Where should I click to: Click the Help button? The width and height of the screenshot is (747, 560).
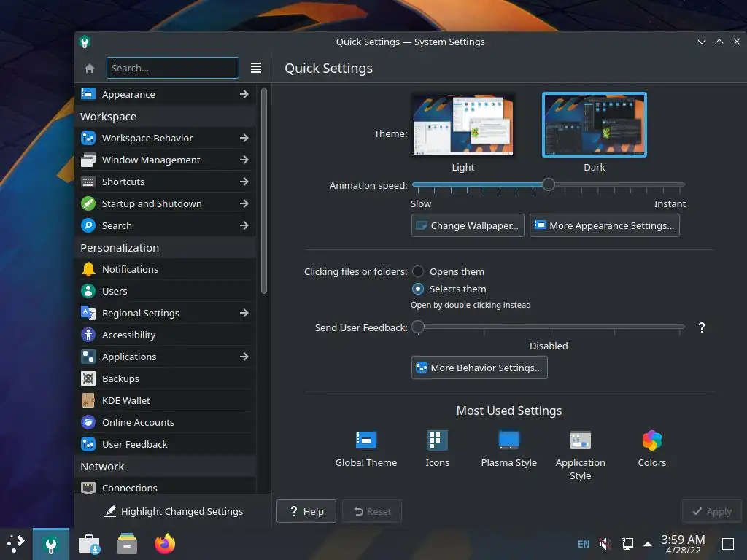[306, 511]
